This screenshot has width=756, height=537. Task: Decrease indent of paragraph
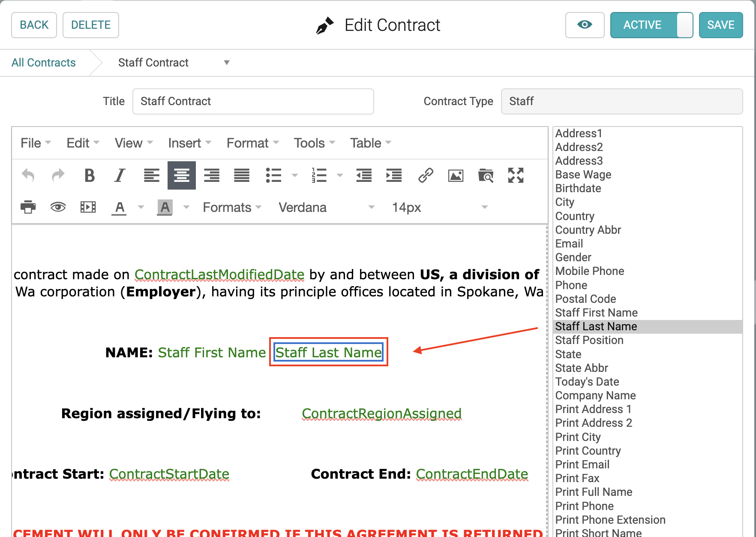(x=364, y=175)
